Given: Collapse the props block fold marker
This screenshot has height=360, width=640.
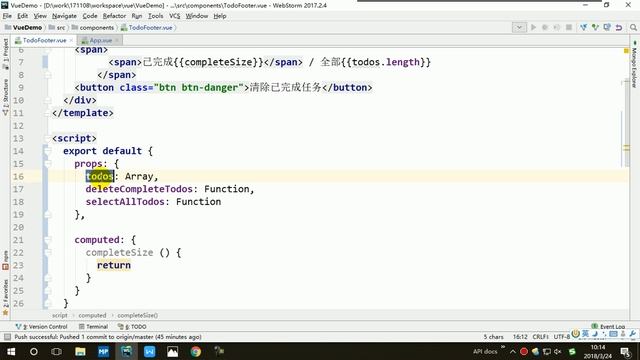Looking at the screenshot, I should [x=47, y=164].
